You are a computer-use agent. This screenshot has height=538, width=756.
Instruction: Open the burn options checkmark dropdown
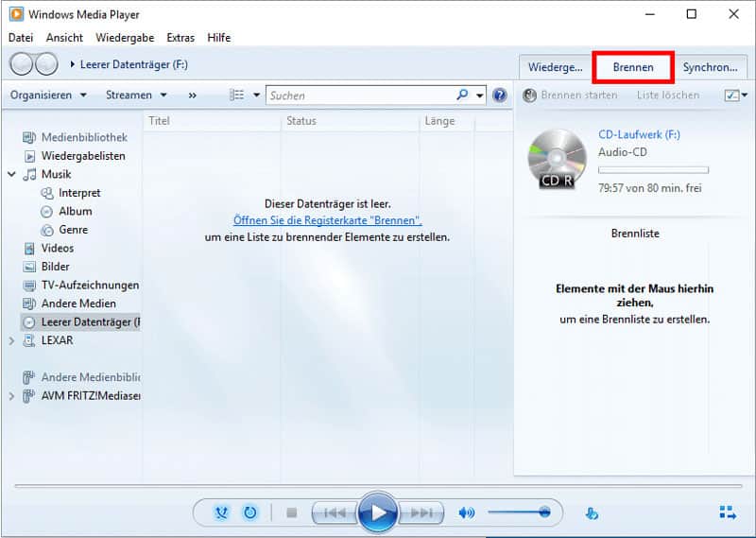pyautogui.click(x=736, y=95)
